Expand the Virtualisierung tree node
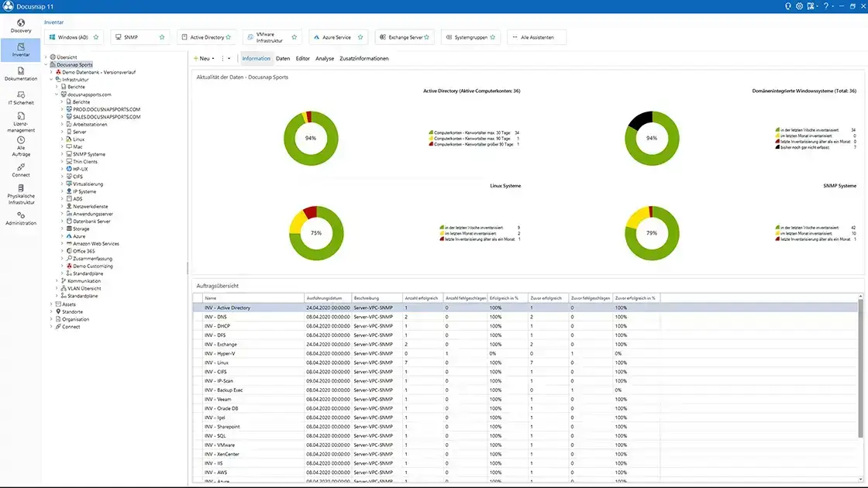The height and width of the screenshot is (488, 868). point(62,184)
